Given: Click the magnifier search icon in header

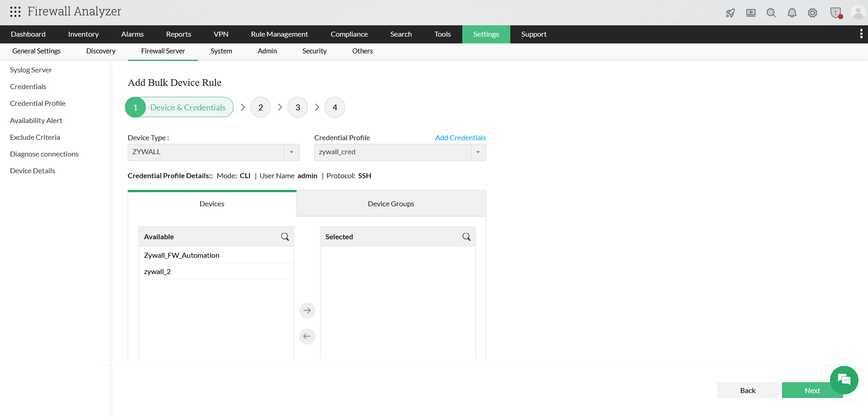Looking at the screenshot, I should pyautogui.click(x=771, y=13).
